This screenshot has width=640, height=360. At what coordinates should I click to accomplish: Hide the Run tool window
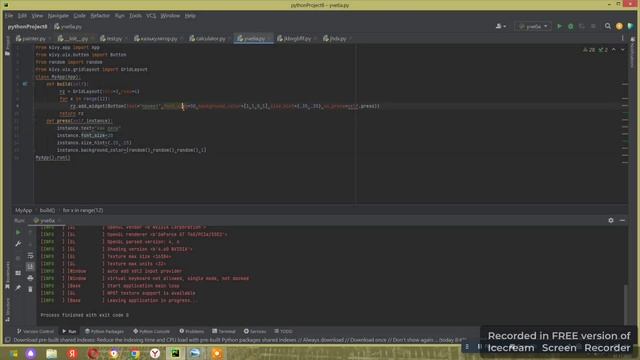pos(622,220)
